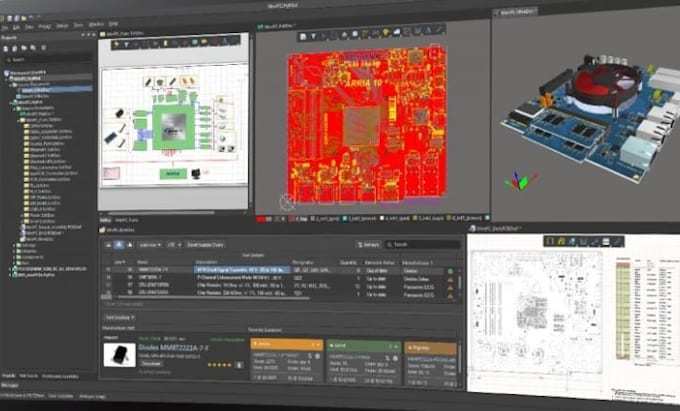Toggle the highlighted blue view button in BOM toolbar
This screenshot has width=680, height=411.
(x=118, y=245)
